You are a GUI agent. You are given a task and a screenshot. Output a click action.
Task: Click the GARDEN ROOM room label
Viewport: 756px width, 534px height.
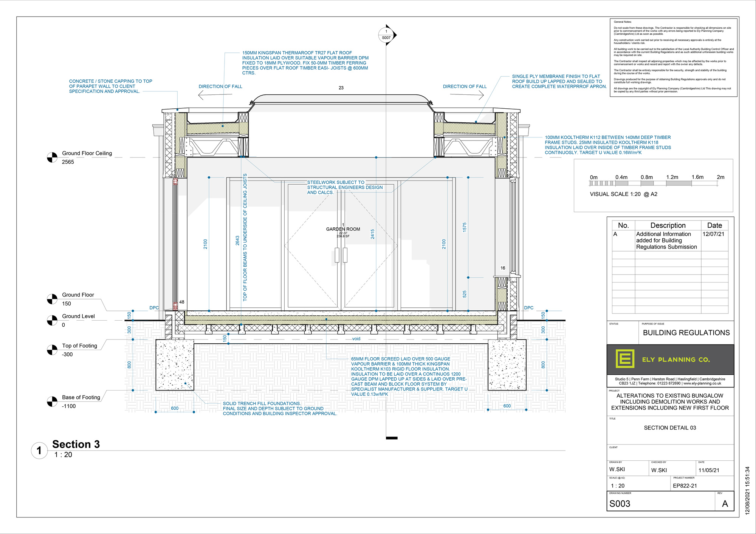[343, 229]
